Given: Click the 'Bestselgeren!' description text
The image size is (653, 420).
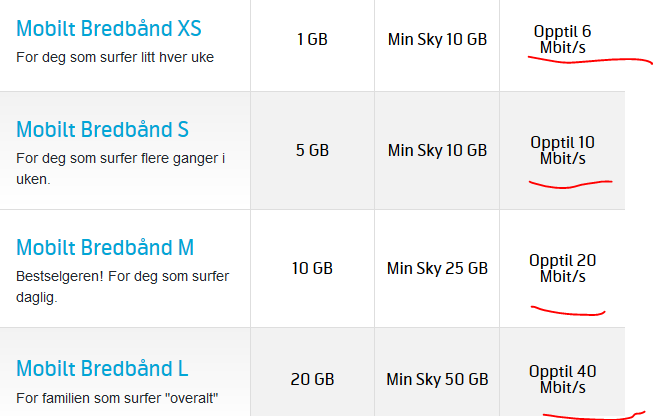Looking at the screenshot, I should click(122, 287).
